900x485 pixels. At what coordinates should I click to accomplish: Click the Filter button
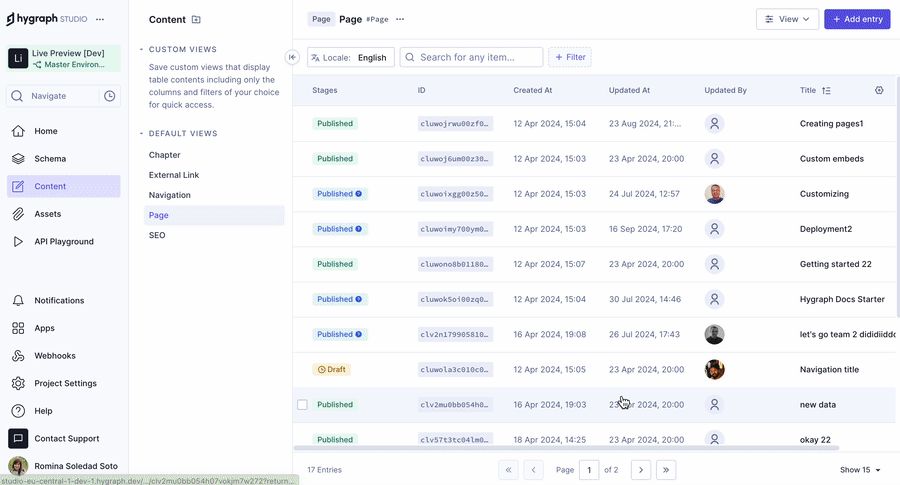point(569,57)
